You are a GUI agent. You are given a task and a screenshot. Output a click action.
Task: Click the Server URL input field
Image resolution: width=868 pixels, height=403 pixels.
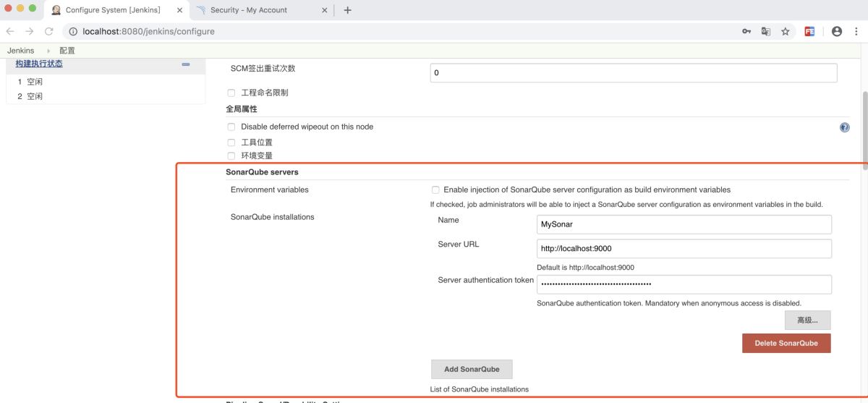[684, 248]
